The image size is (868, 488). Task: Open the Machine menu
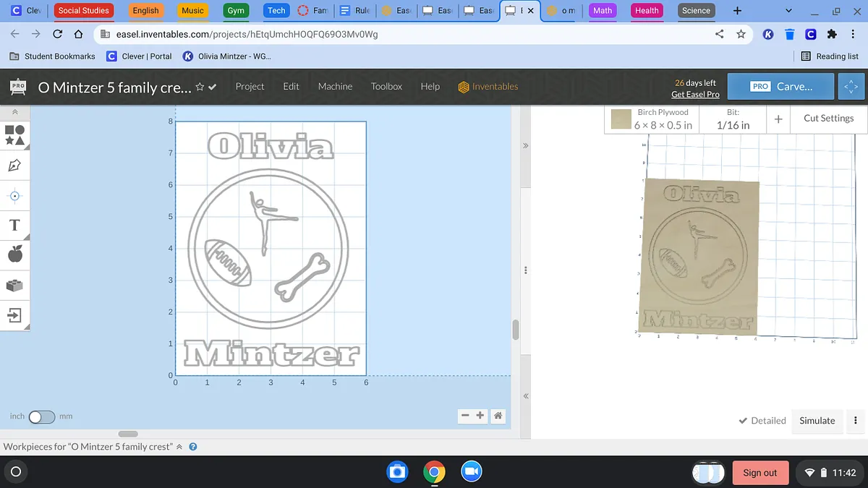(x=335, y=86)
